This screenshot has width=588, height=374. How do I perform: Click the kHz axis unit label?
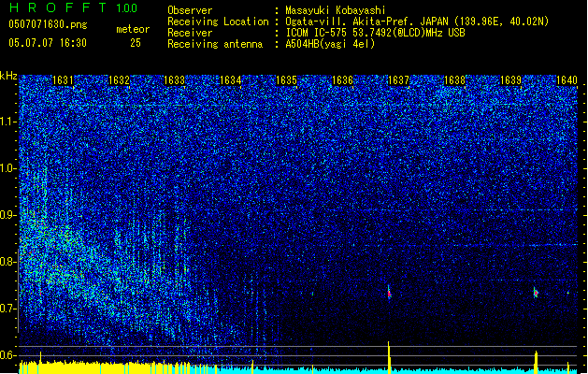[8, 76]
